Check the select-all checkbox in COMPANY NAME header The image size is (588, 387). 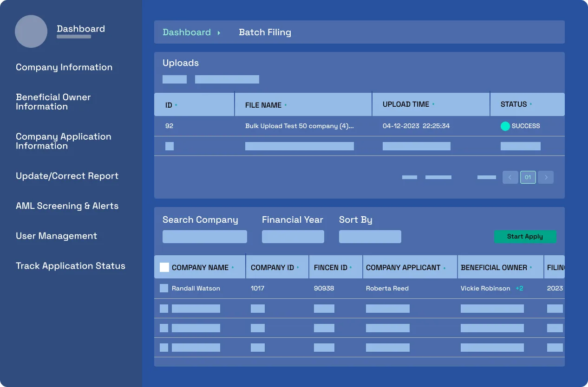pyautogui.click(x=164, y=267)
